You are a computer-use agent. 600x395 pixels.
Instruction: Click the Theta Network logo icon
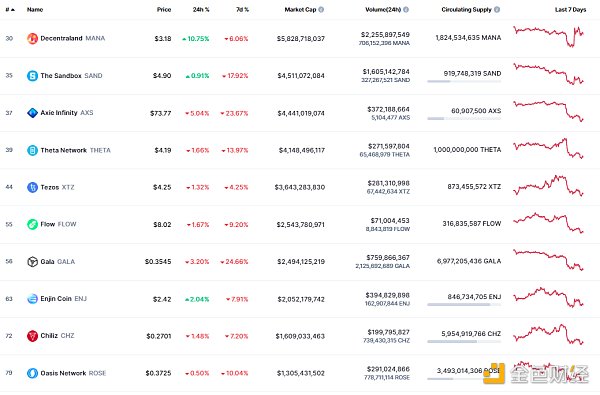tap(32, 150)
